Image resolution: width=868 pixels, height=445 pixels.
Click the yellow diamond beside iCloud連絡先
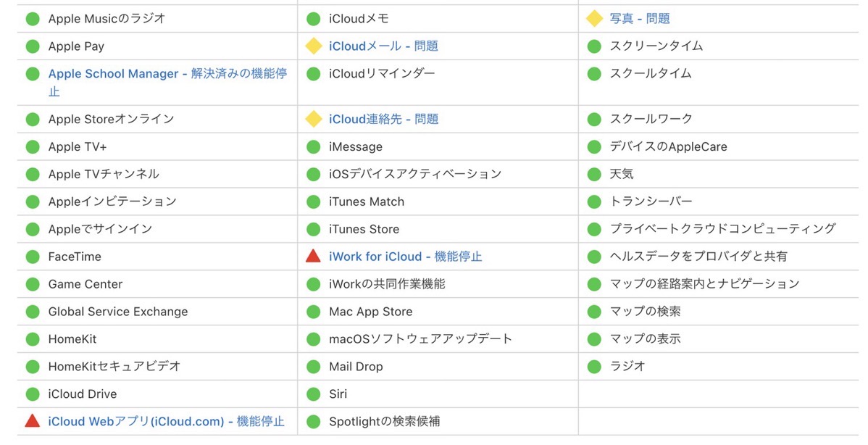click(x=313, y=118)
